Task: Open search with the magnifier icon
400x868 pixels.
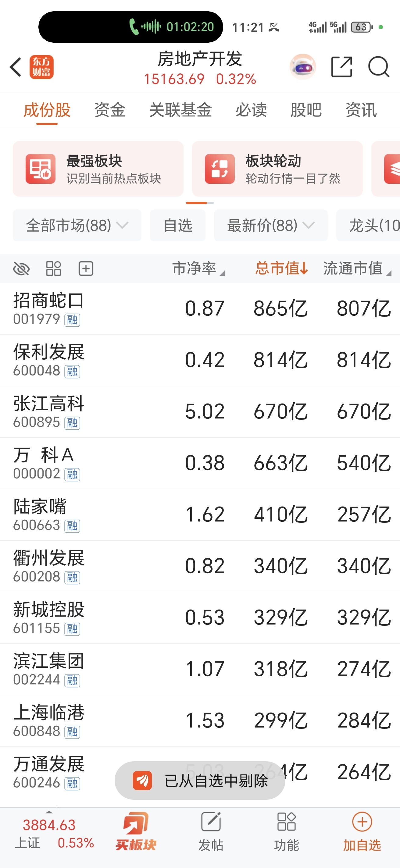Action: click(378, 67)
